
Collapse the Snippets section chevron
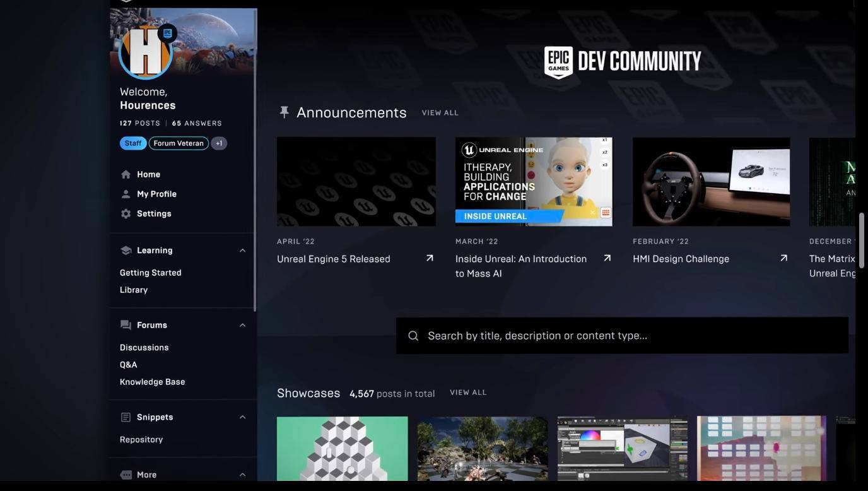242,417
